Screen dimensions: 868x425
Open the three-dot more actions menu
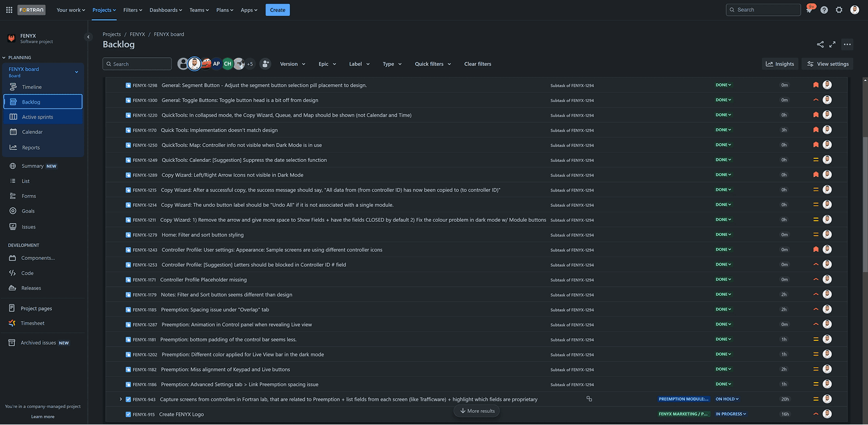point(847,44)
